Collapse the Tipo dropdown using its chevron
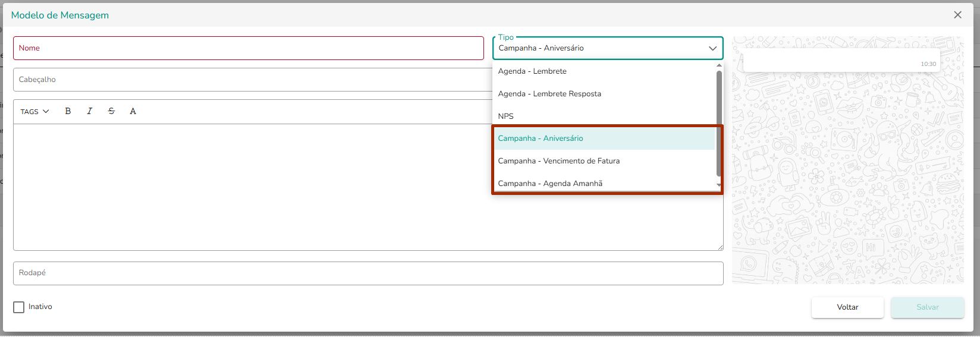The width and height of the screenshot is (980, 337). click(x=712, y=48)
